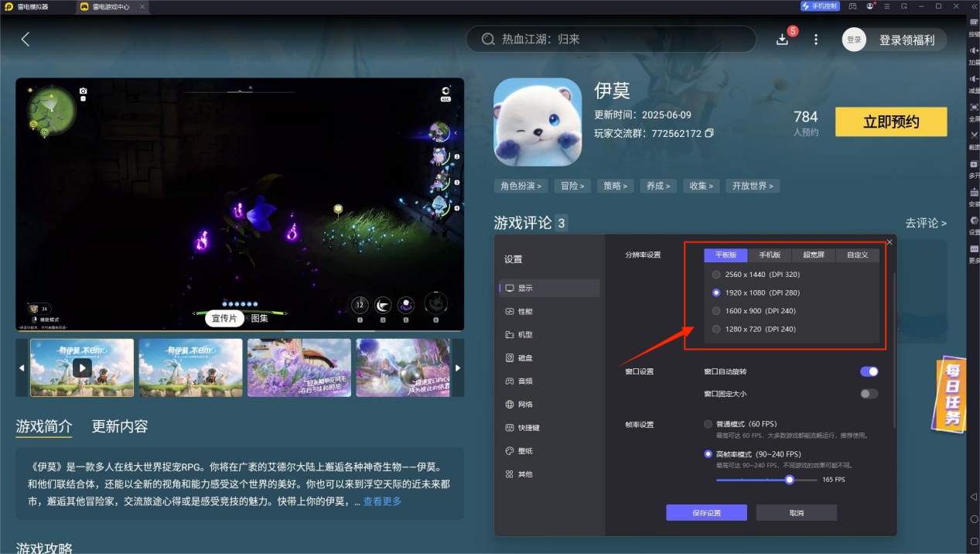
Task: Open the three-dot more options menu
Action: (815, 39)
